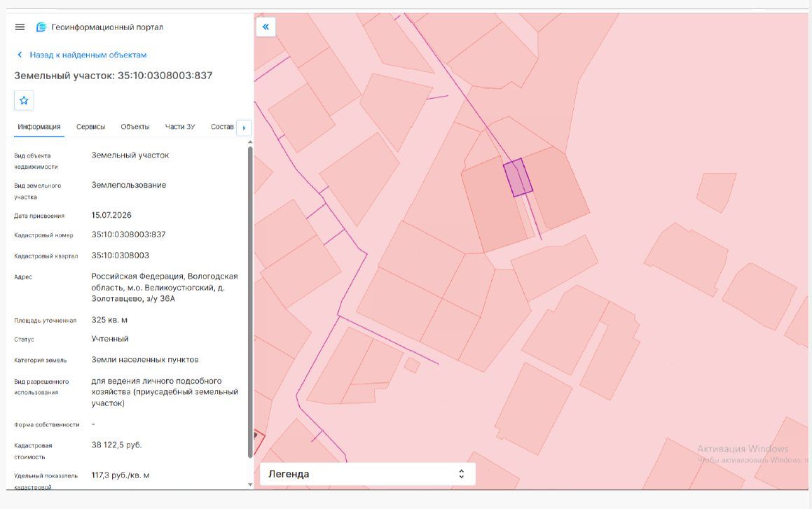Click the cadastral quarter 35:10:0308003 value

click(120, 255)
